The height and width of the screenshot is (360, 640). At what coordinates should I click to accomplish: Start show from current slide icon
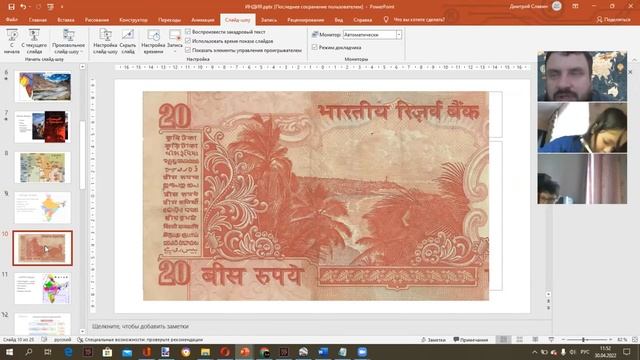[x=34, y=35]
